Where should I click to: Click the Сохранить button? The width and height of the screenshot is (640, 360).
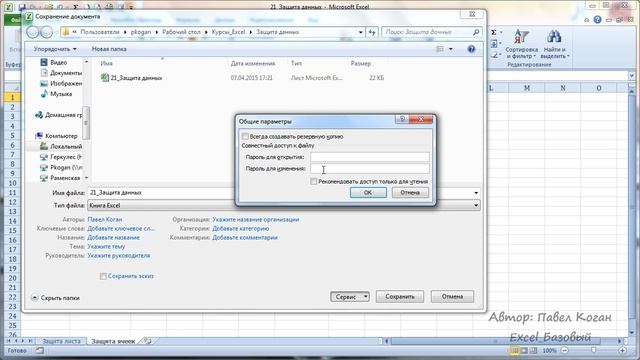tap(400, 297)
